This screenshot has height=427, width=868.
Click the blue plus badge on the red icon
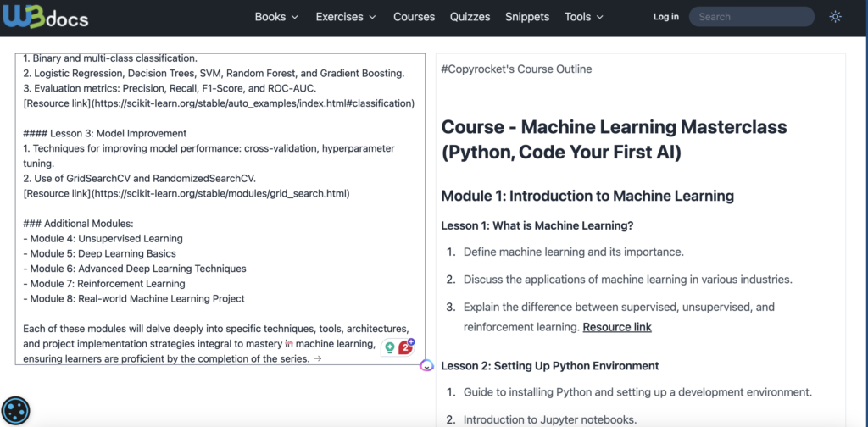411,341
